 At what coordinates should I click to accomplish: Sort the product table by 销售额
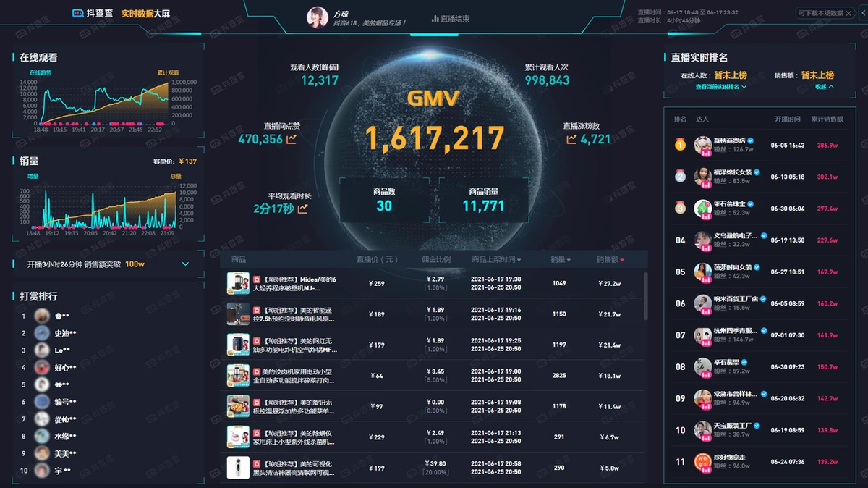tap(610, 260)
